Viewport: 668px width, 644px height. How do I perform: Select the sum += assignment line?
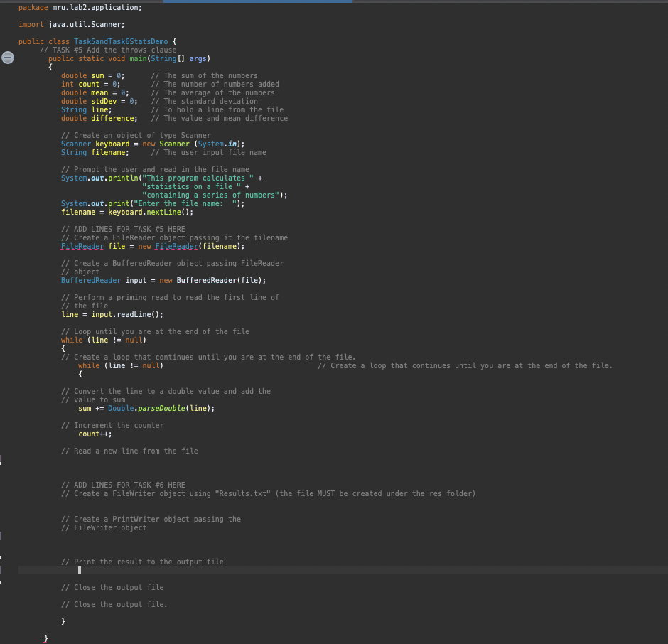click(107, 408)
